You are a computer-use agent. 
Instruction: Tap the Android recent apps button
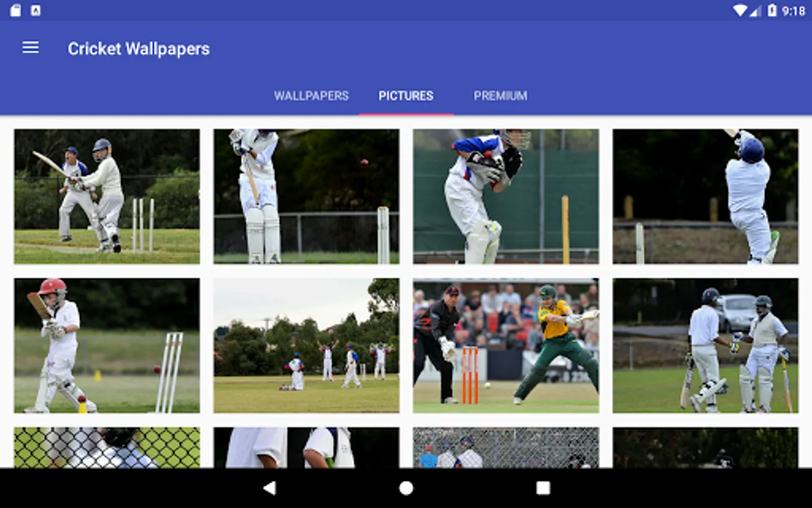coord(543,488)
